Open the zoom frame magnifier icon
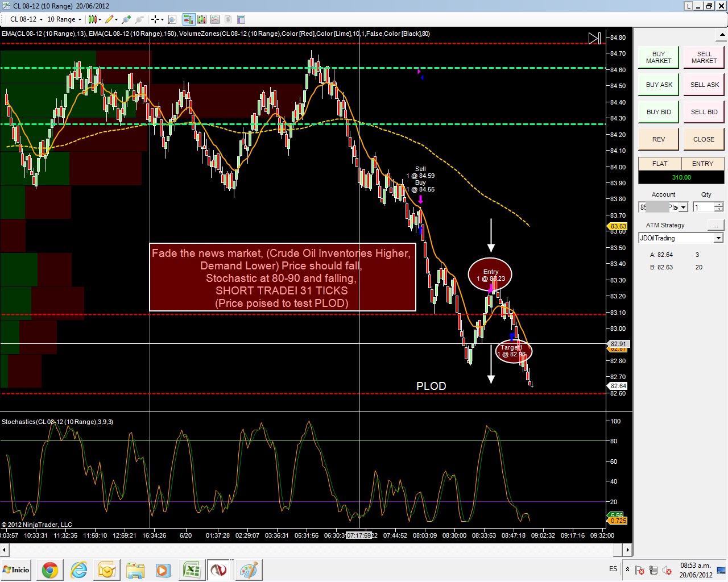 point(171,19)
